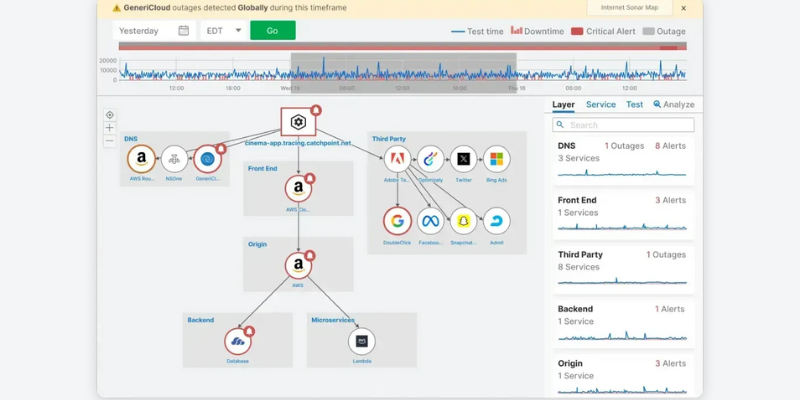The height and width of the screenshot is (400, 800).
Task: Select the Facebook Meta node
Action: click(431, 221)
